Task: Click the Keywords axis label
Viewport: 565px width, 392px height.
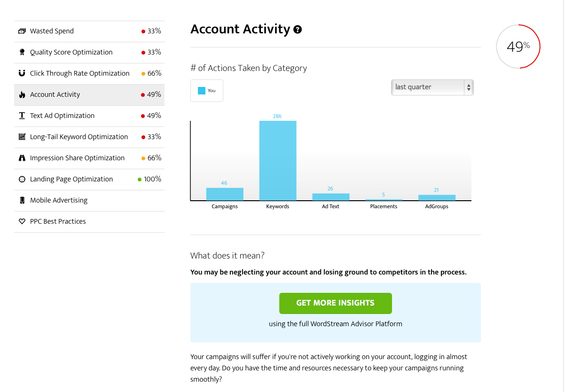Action: click(278, 206)
